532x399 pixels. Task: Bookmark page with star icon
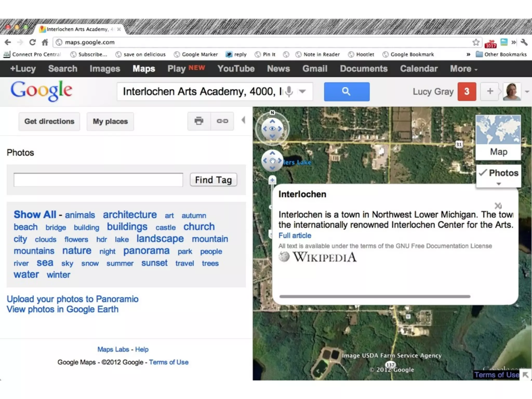[476, 42]
